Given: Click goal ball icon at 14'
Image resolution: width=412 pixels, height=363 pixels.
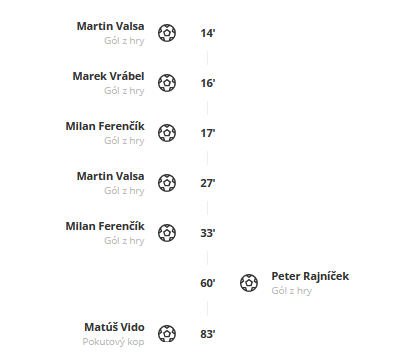Looking at the screenshot, I should pos(167,33).
